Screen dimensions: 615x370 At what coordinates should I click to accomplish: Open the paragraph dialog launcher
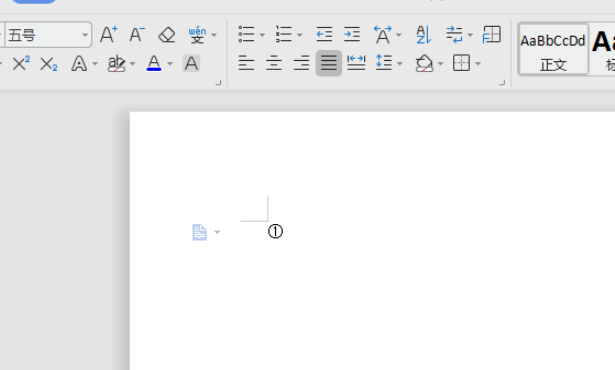point(502,82)
